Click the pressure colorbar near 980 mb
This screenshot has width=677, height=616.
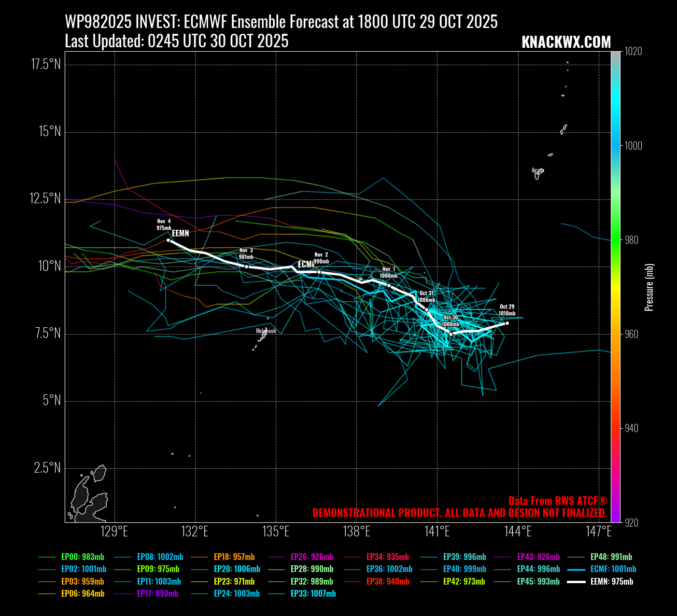616,240
